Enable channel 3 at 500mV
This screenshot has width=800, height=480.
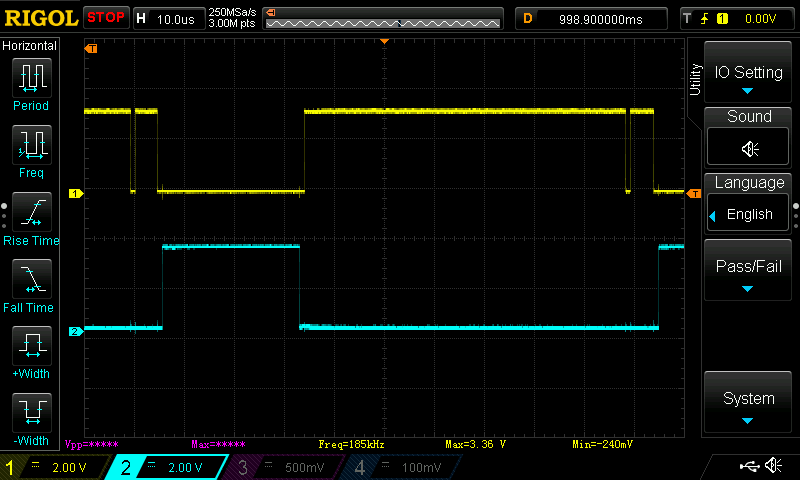tap(283, 467)
